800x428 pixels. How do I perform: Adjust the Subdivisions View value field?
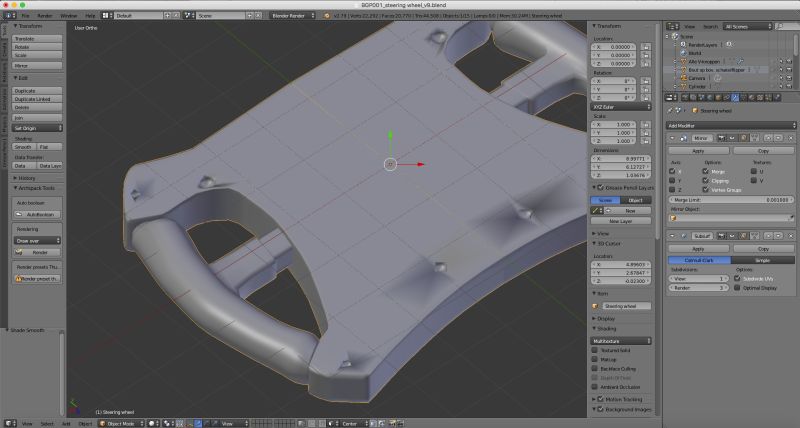click(699, 279)
